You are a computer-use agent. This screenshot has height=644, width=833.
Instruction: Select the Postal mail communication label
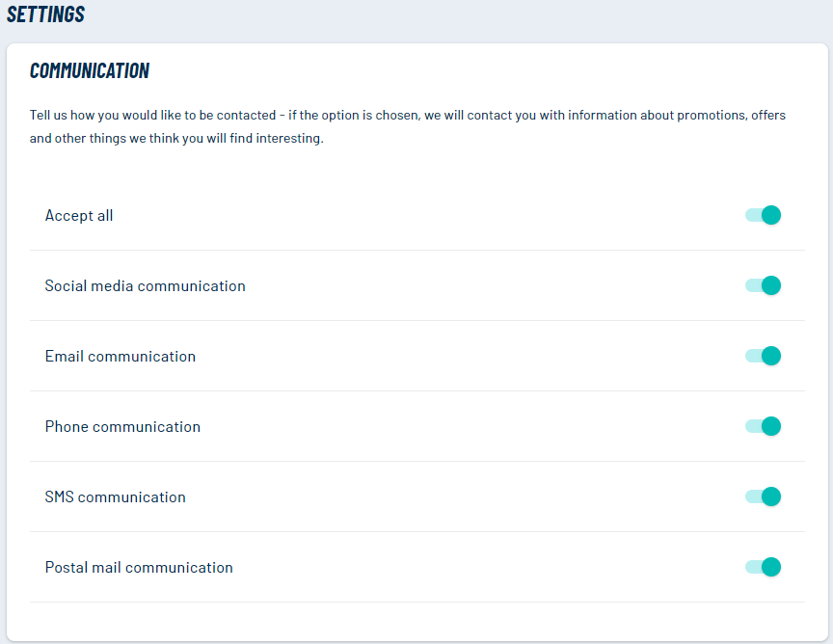click(139, 568)
